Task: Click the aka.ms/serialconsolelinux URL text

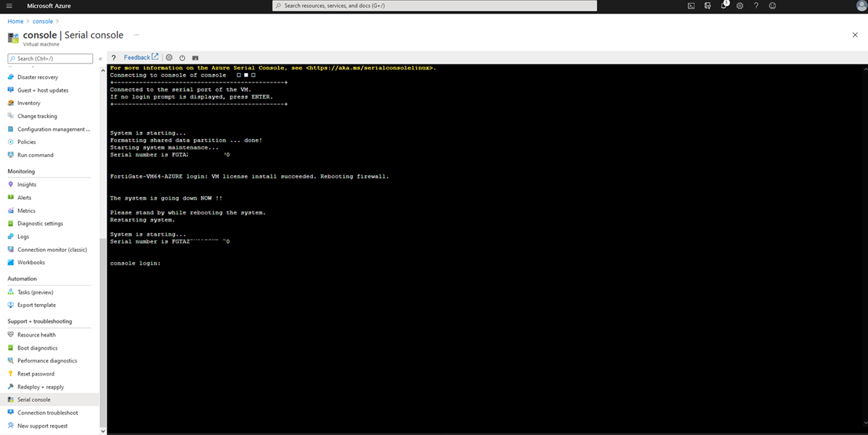Action: point(370,68)
